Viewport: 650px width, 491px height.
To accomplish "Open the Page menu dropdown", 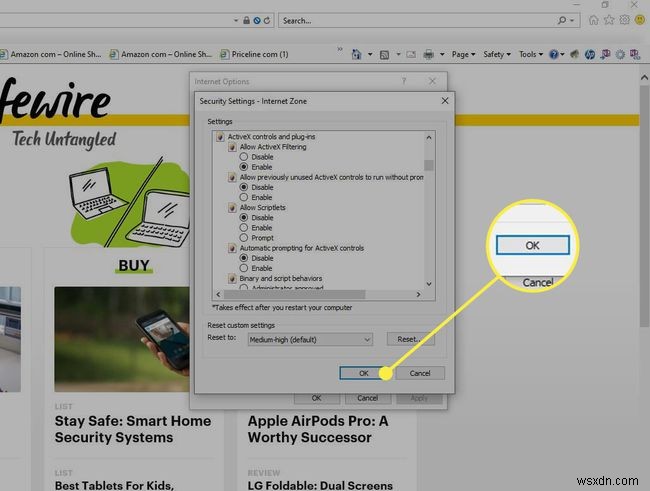I will pos(463,54).
